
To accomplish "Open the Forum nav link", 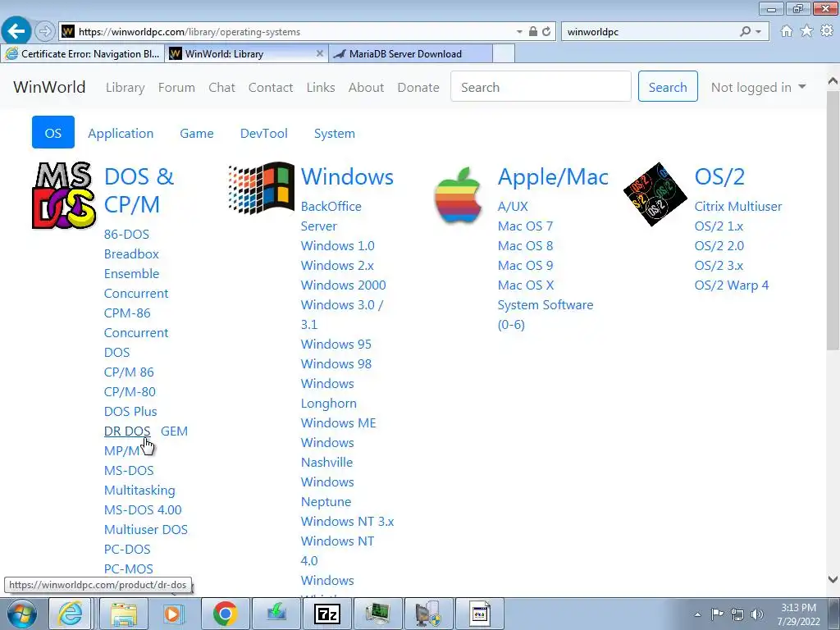I will pyautogui.click(x=176, y=87).
